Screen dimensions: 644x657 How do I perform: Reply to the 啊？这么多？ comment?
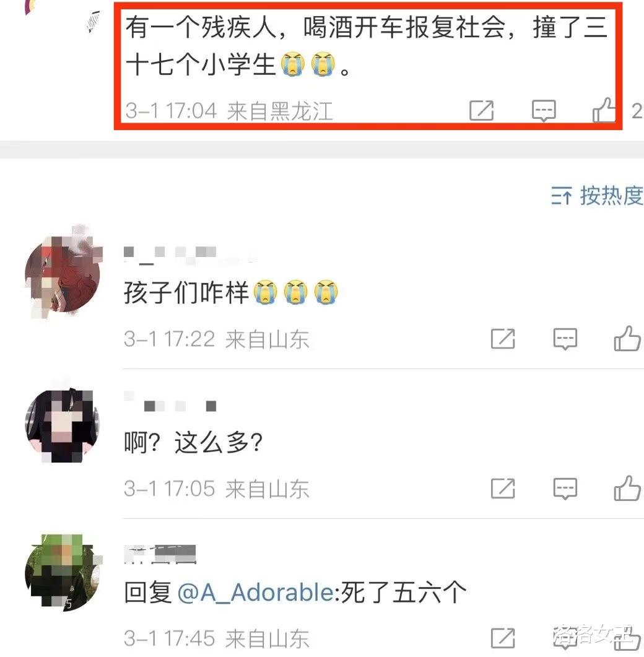click(565, 489)
